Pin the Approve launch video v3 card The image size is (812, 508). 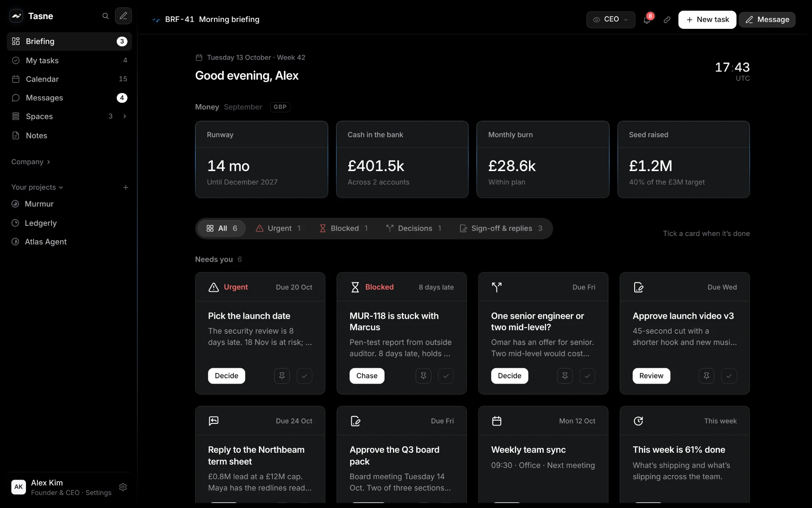click(x=706, y=376)
